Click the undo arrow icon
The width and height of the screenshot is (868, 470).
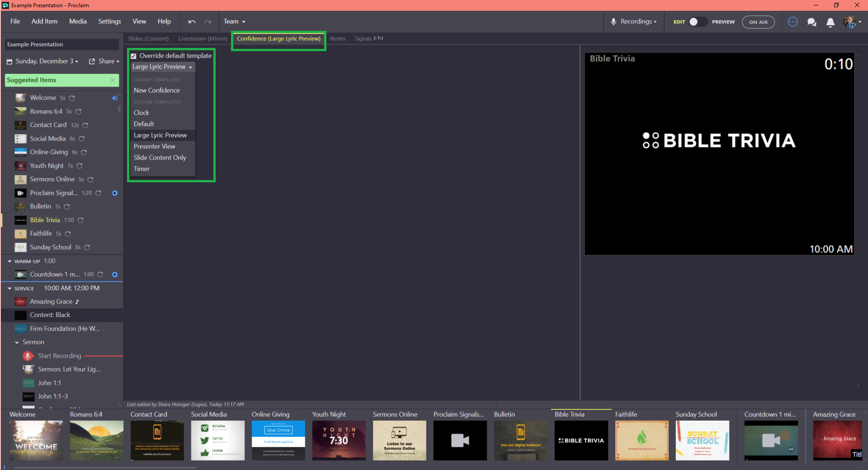coord(192,22)
